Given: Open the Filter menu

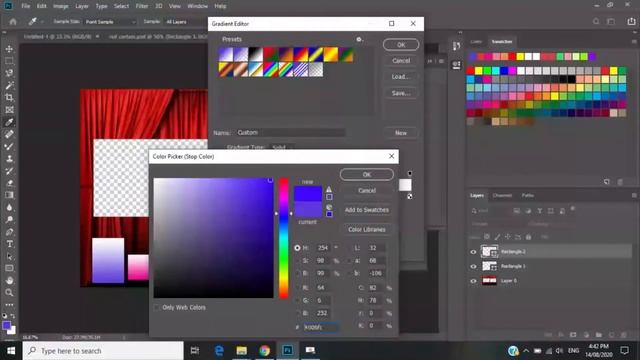Looking at the screenshot, I should click(x=142, y=6).
